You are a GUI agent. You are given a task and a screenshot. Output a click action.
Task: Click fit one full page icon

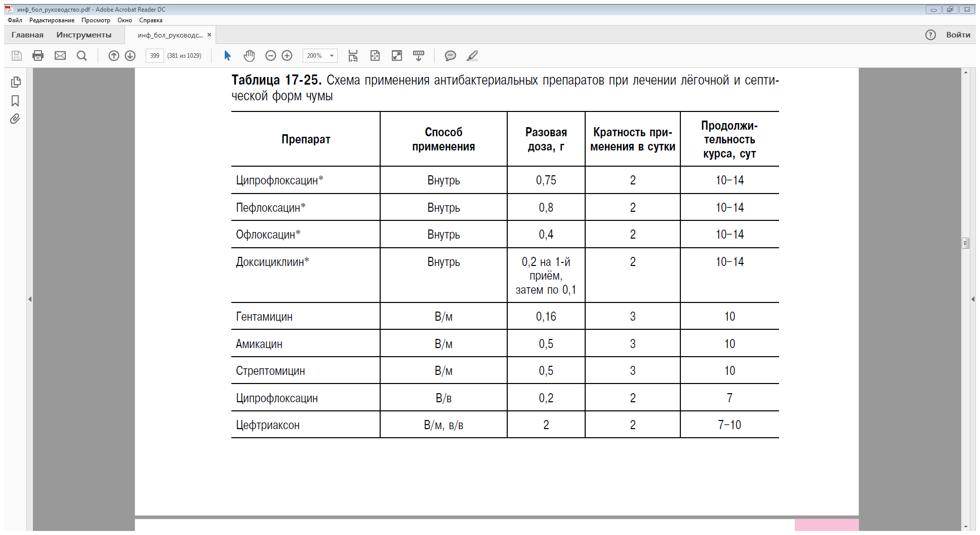tap(375, 56)
